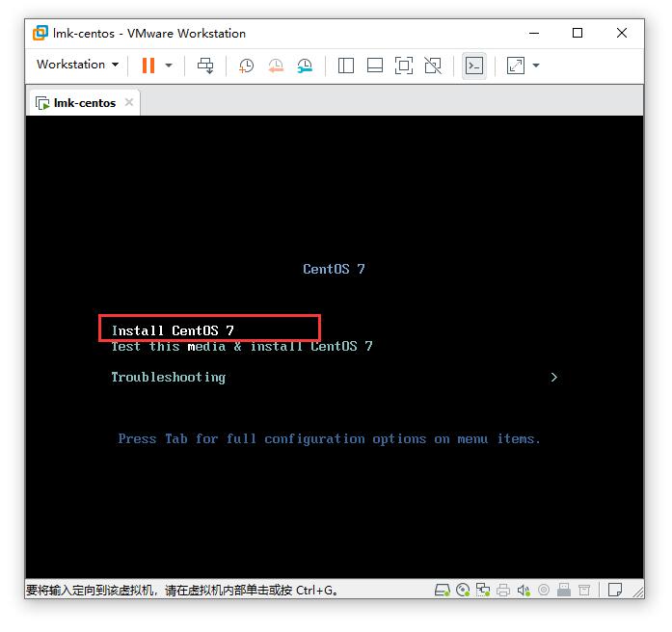This screenshot has height=632, width=672.
Task: Click the Ctrl+G input redirect status message
Action: pos(181,591)
